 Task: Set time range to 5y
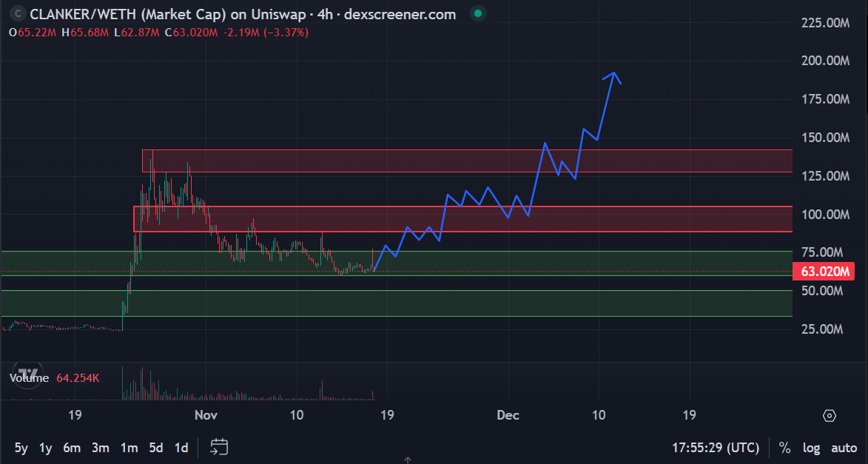tap(21, 448)
